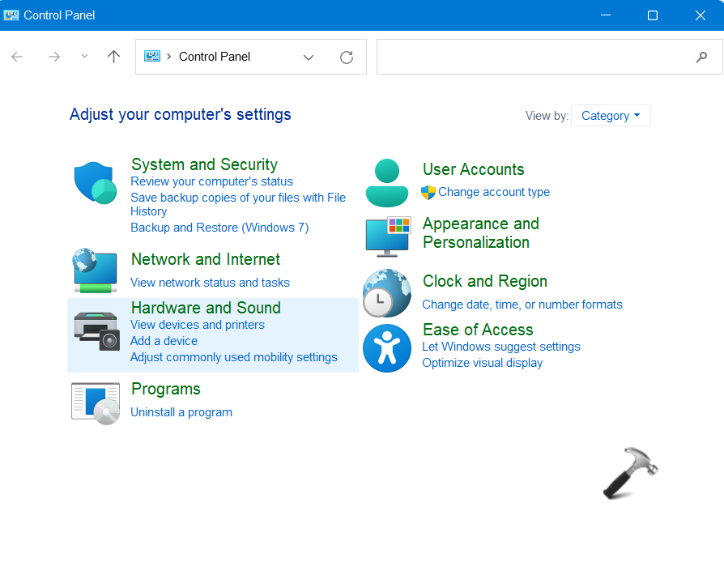Screen dimensions: 724x588
Task: Open the Programs disc icon
Action: pos(96,403)
